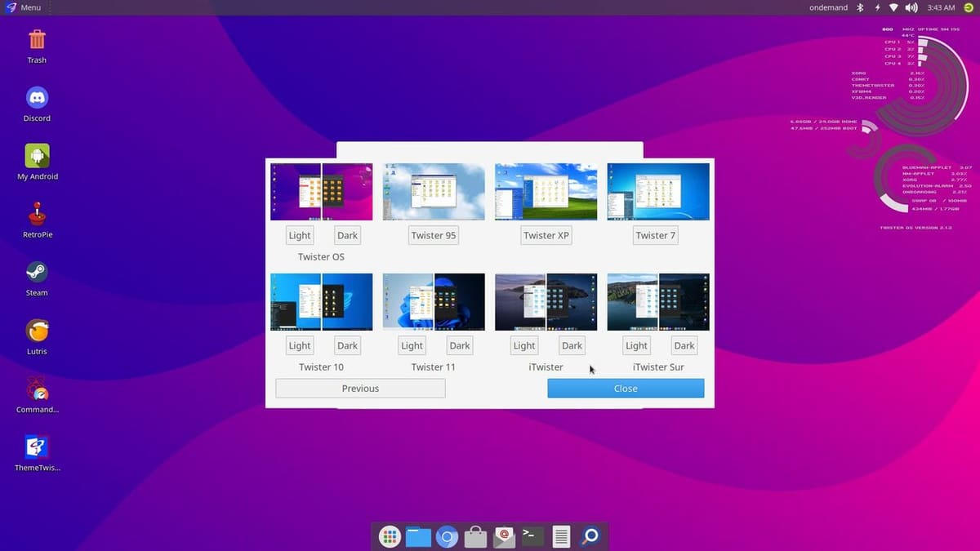Go back with the Previous button
980x551 pixels.
(360, 389)
